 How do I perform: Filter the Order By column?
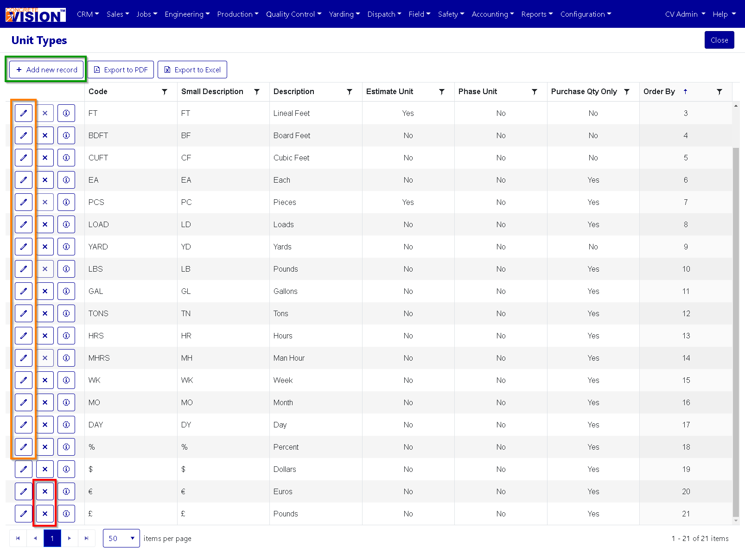pyautogui.click(x=720, y=92)
